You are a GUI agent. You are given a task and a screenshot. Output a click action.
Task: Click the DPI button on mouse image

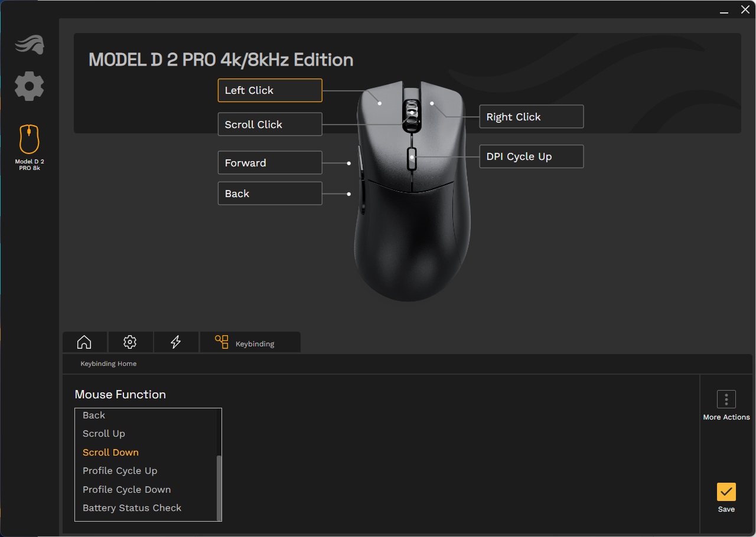[412, 158]
